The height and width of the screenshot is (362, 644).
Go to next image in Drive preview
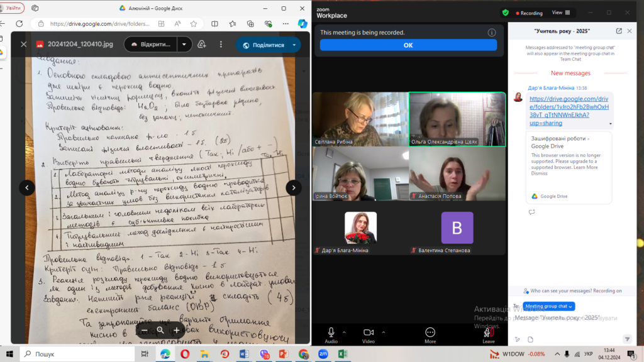pyautogui.click(x=294, y=187)
